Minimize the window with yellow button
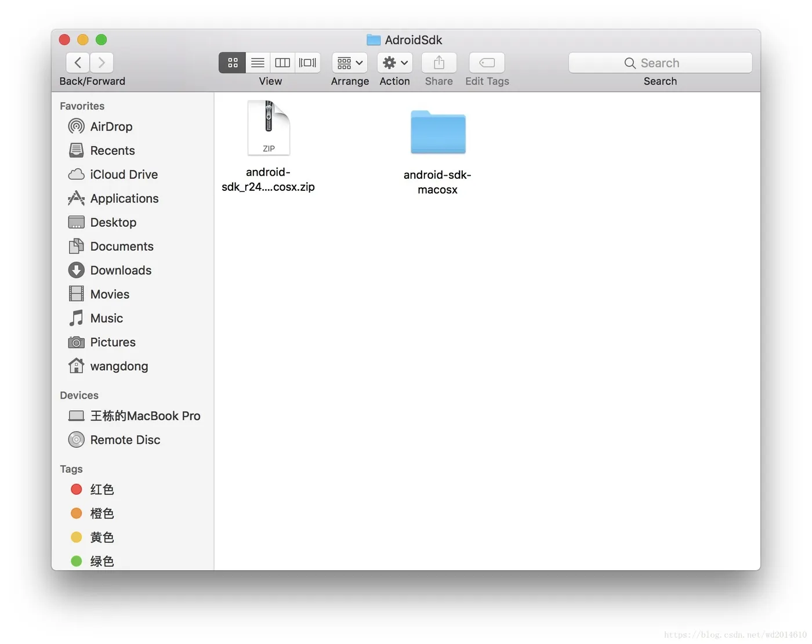This screenshot has width=812, height=644. (x=83, y=39)
